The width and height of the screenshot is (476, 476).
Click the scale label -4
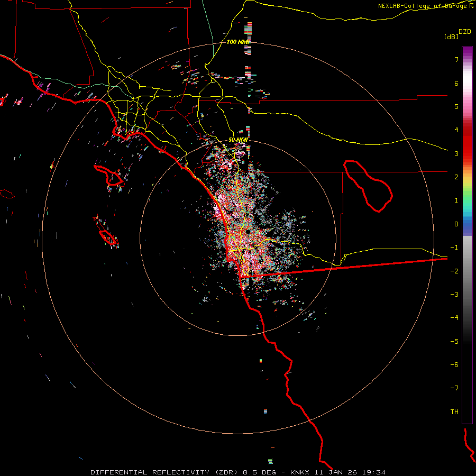454,318
